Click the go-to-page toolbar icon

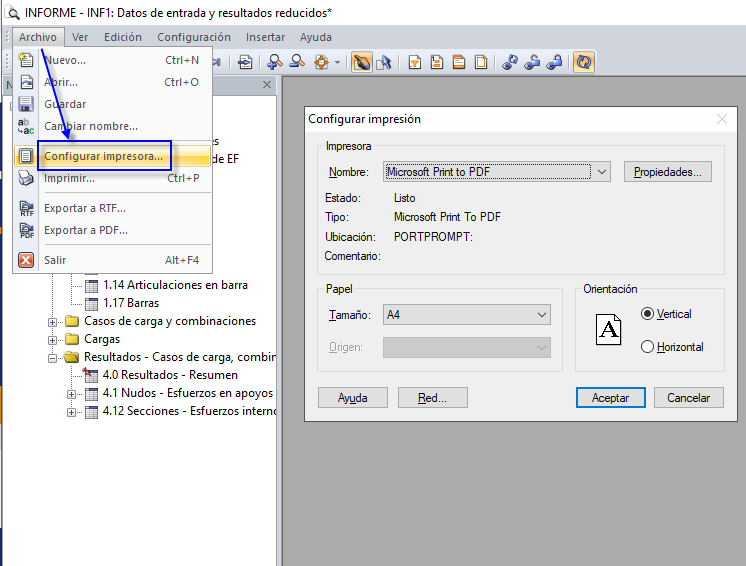point(245,62)
